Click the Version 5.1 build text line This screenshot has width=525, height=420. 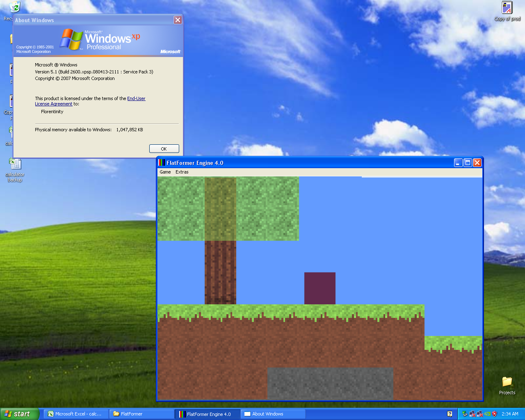coord(94,72)
